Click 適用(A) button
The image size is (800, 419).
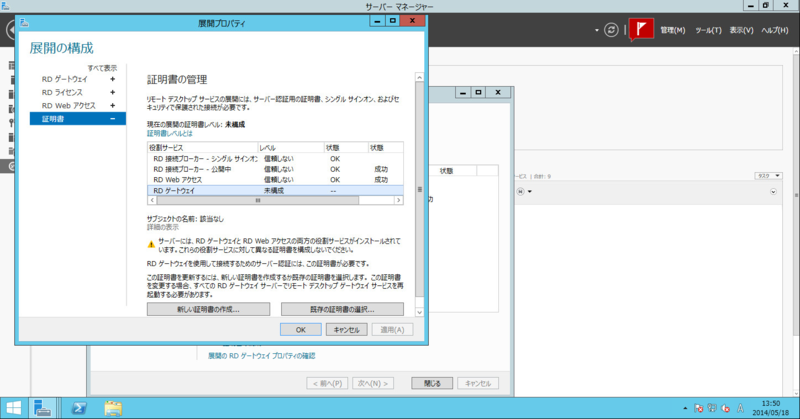392,330
